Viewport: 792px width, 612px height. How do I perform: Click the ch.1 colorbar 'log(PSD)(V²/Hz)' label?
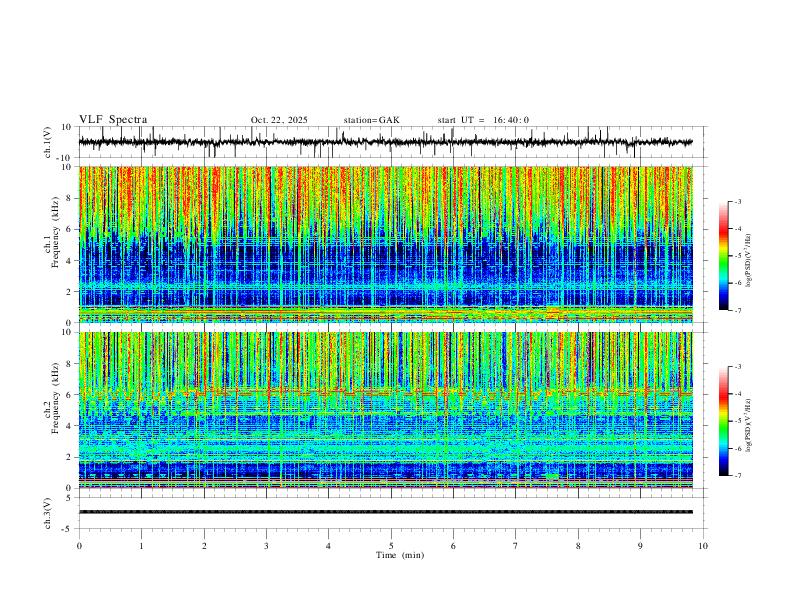tap(749, 261)
